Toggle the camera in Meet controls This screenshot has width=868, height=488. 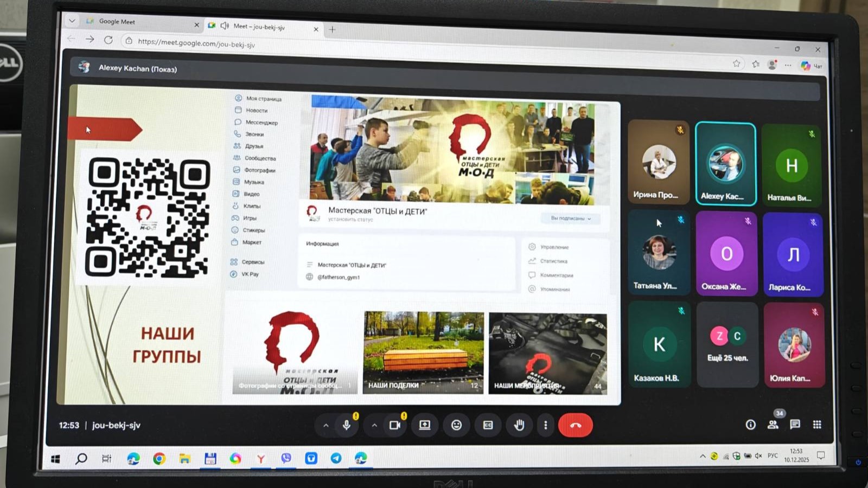click(395, 425)
